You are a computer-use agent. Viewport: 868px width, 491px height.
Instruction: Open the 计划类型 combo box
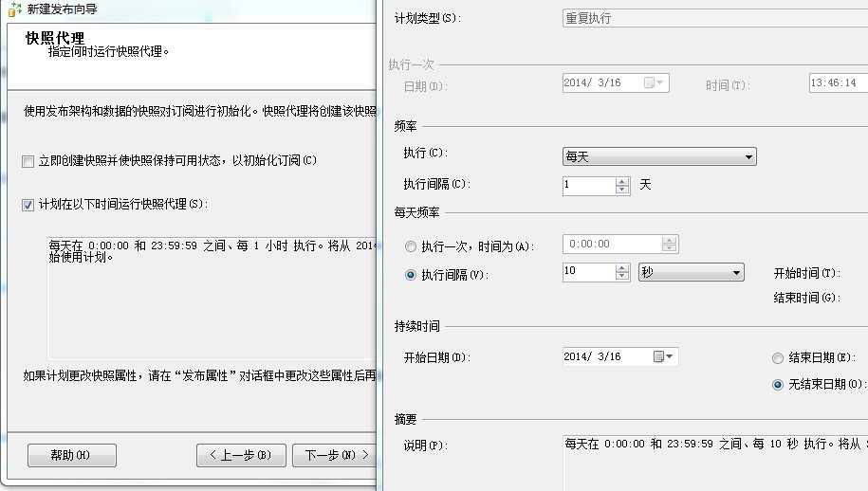715,18
